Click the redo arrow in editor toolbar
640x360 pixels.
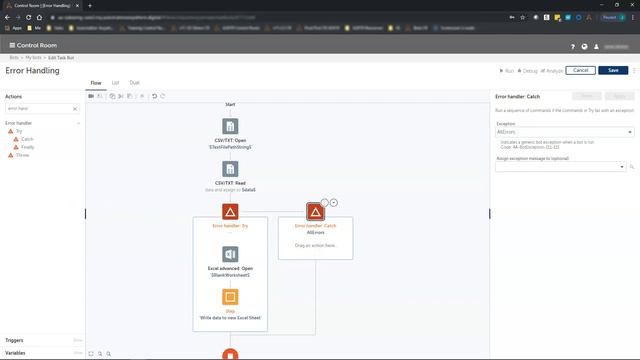pyautogui.click(x=163, y=96)
